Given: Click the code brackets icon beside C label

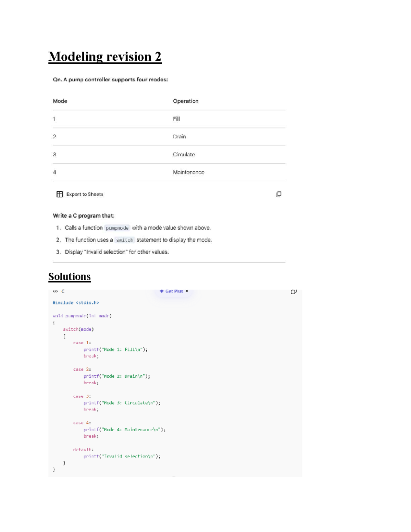Looking at the screenshot, I should (55, 291).
